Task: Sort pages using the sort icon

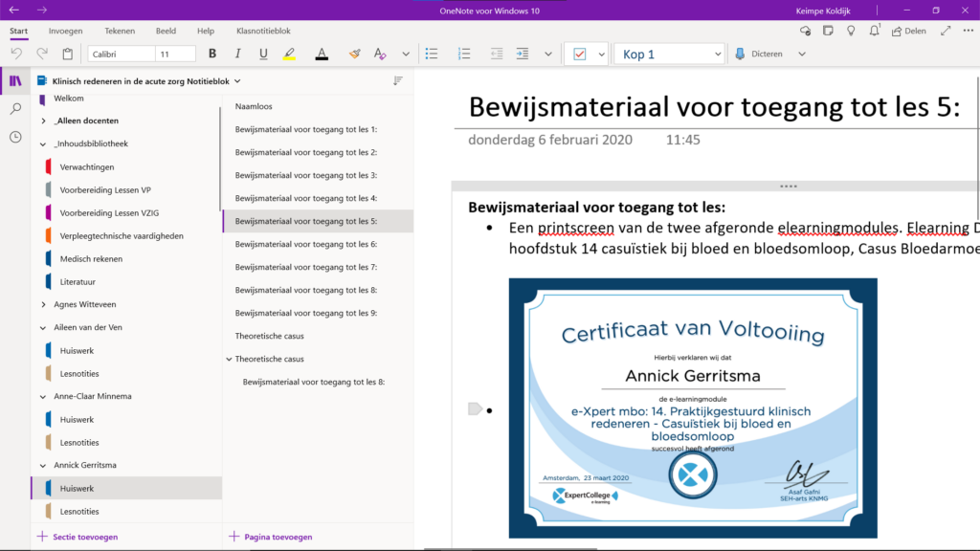Action: click(398, 81)
